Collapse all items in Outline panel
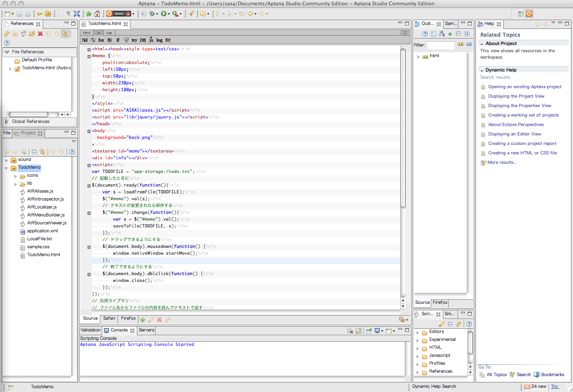 pyautogui.click(x=458, y=34)
